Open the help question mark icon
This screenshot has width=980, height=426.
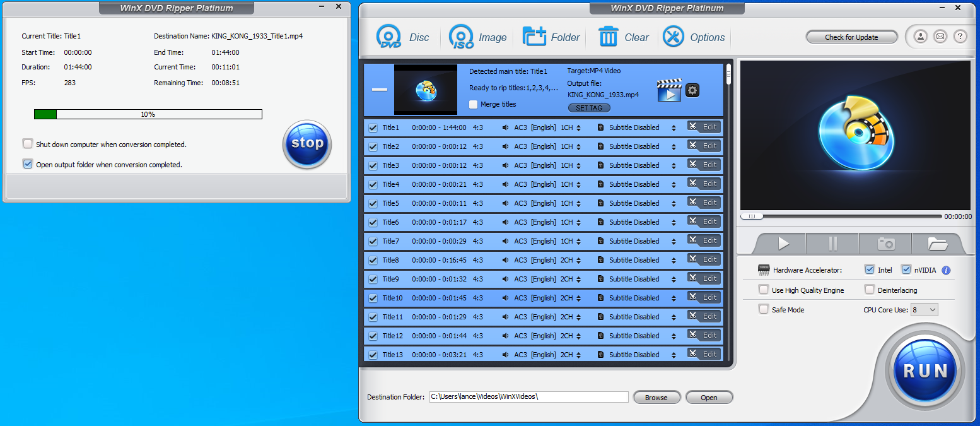tap(960, 37)
